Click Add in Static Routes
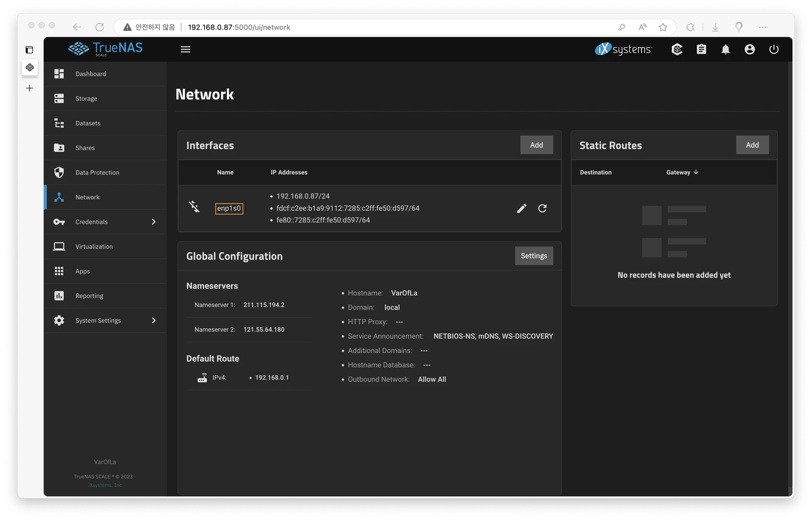This screenshot has height=520, width=812. tap(752, 145)
